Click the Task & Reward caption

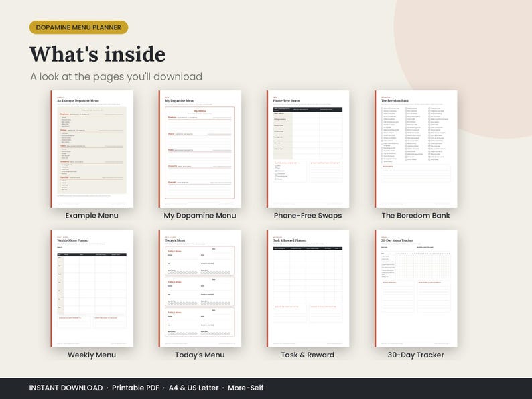pyautogui.click(x=308, y=355)
